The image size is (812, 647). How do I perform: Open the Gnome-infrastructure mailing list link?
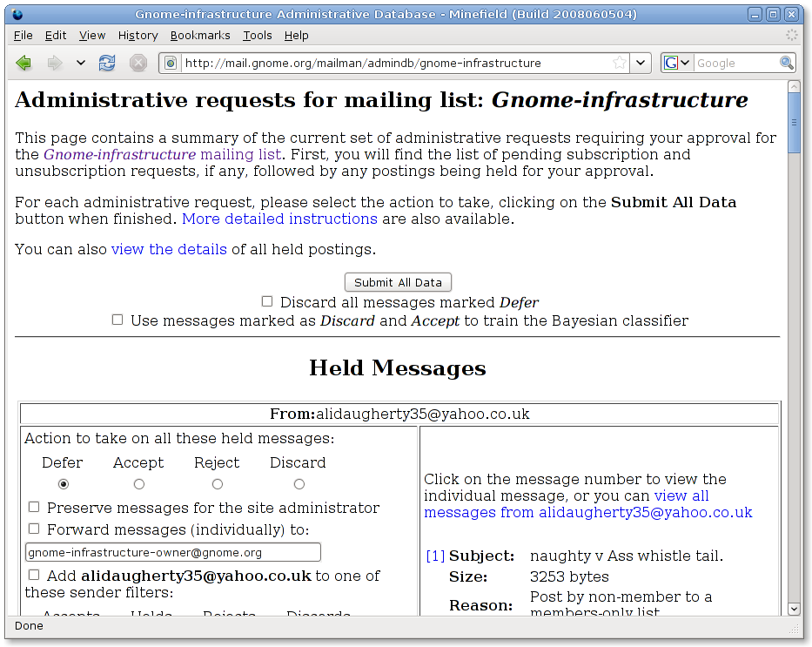tap(162, 154)
